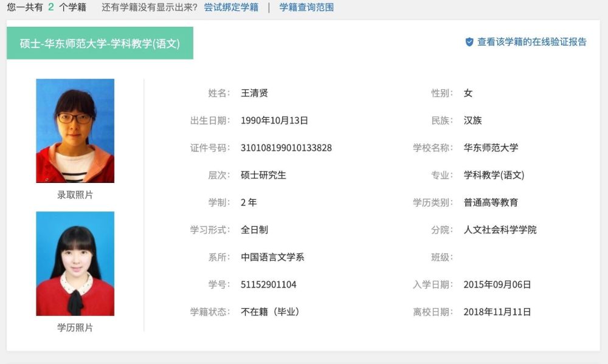Click the name value 王清贤
Image resolution: width=608 pixels, height=364 pixels.
254,93
